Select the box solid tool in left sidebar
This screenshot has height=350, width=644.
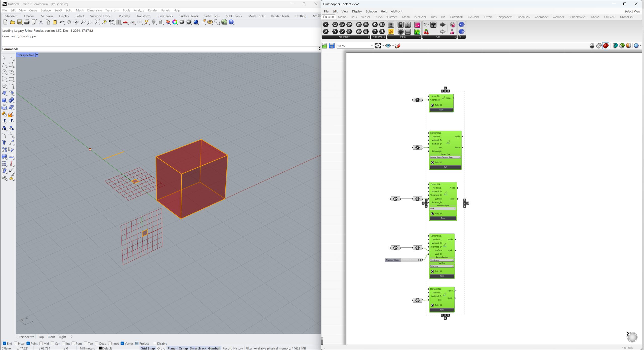[x=4, y=100]
